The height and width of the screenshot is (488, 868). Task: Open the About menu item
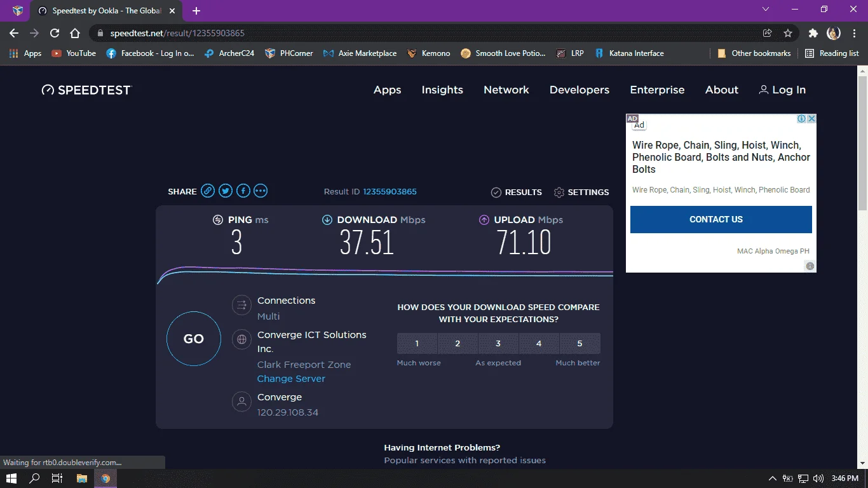tap(722, 90)
